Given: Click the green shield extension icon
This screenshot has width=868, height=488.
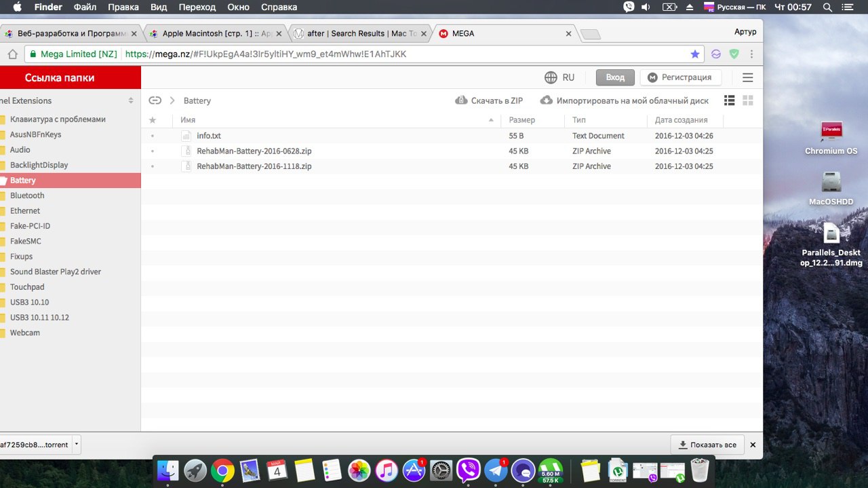Looking at the screenshot, I should click(734, 54).
